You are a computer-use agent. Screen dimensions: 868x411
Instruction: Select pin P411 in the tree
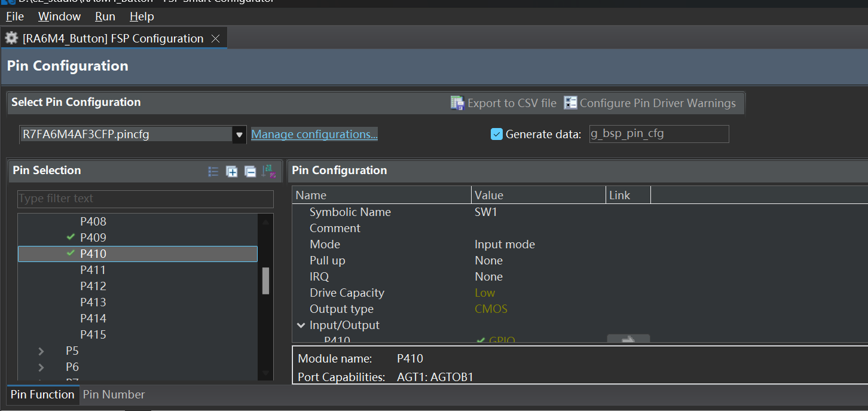coord(93,270)
